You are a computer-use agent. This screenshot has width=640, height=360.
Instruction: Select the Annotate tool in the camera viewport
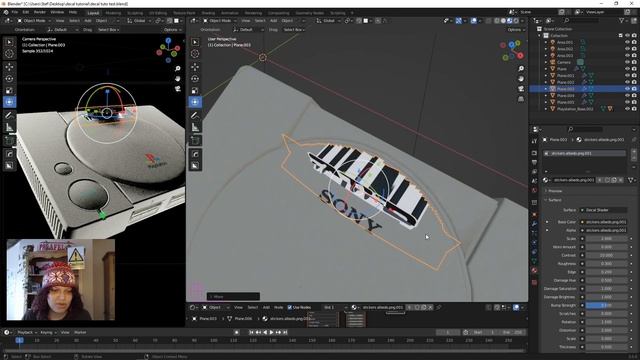tap(9, 116)
